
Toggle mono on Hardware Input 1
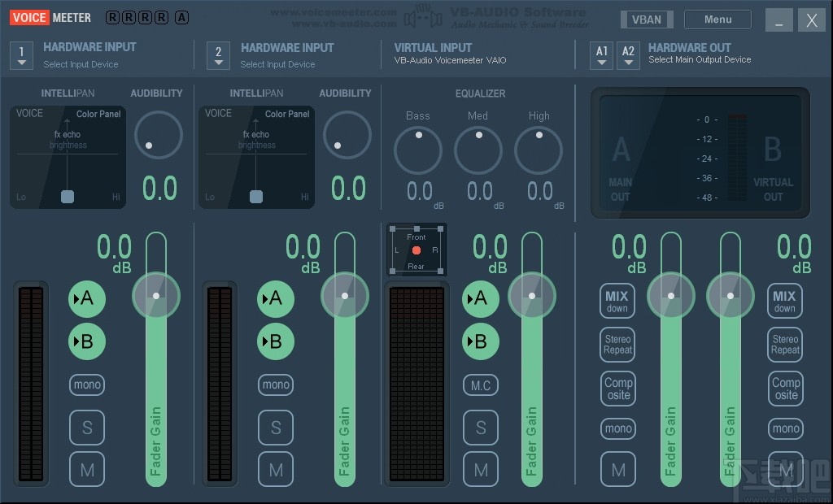pyautogui.click(x=87, y=385)
